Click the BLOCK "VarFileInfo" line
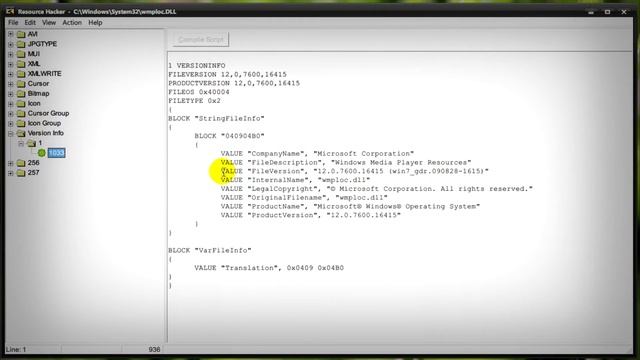The width and height of the screenshot is (640, 360). (x=210, y=250)
